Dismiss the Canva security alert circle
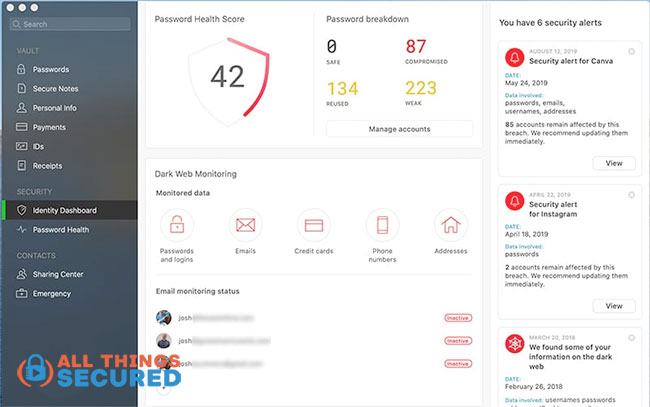Screen dimensions: 650x407 point(631,51)
